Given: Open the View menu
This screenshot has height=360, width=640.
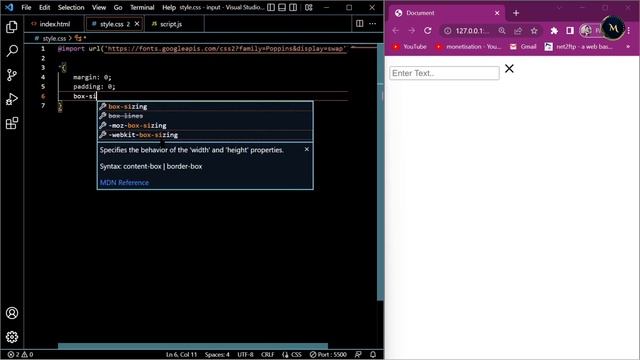Looking at the screenshot, I should tap(99, 7).
